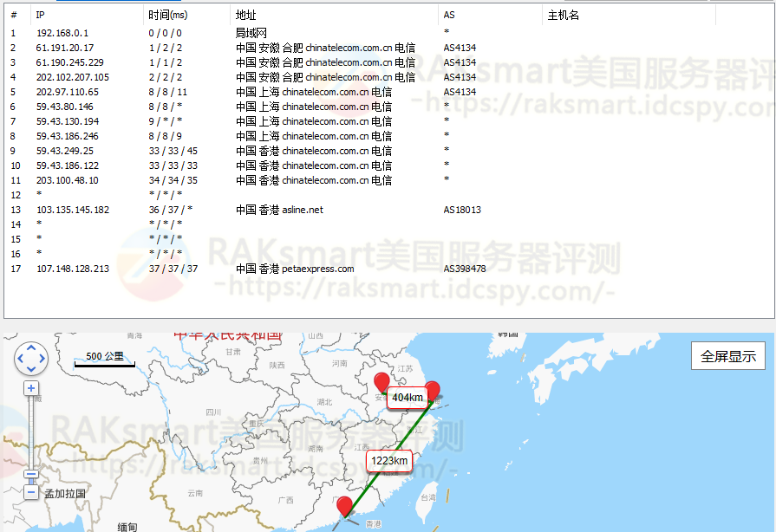Open full screen map via 全屏显示
Viewport: 776px width, 532px height.
[727, 356]
